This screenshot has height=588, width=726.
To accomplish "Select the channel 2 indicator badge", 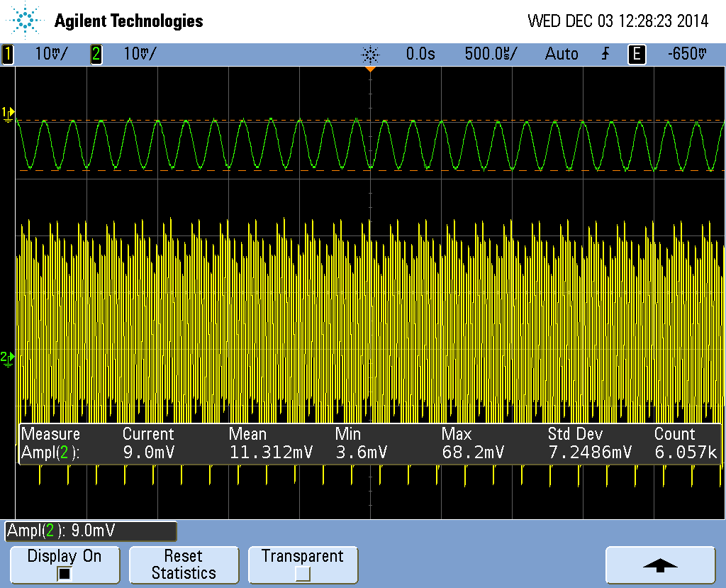I will pos(96,54).
